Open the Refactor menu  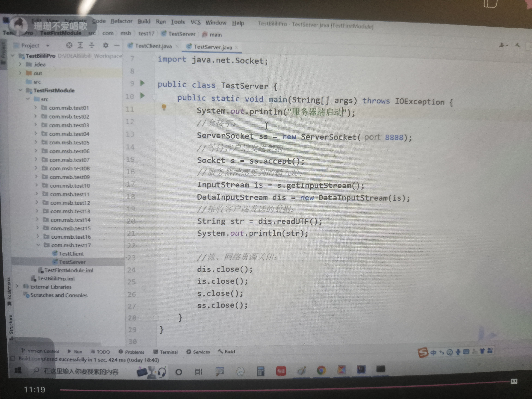pyautogui.click(x=121, y=21)
